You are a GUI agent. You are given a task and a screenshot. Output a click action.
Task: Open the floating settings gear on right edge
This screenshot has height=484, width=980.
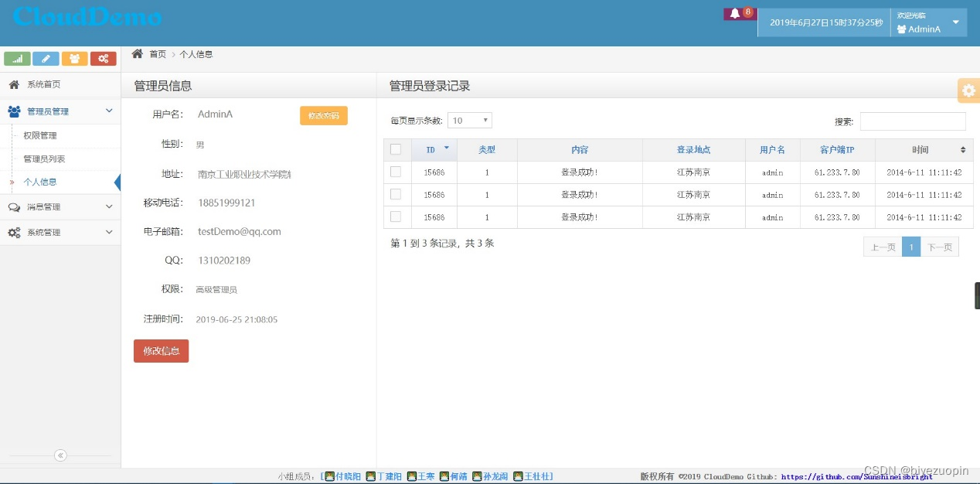[968, 90]
